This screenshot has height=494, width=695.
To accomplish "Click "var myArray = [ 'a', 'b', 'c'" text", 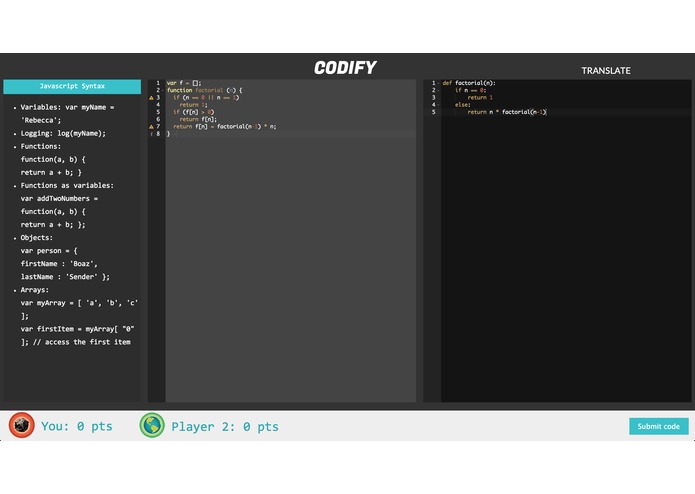I will point(79,303).
